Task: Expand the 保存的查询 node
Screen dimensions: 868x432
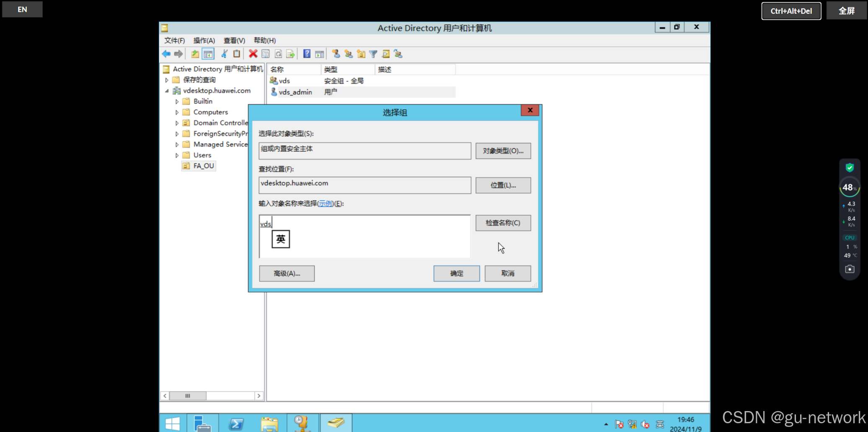Action: [167, 80]
